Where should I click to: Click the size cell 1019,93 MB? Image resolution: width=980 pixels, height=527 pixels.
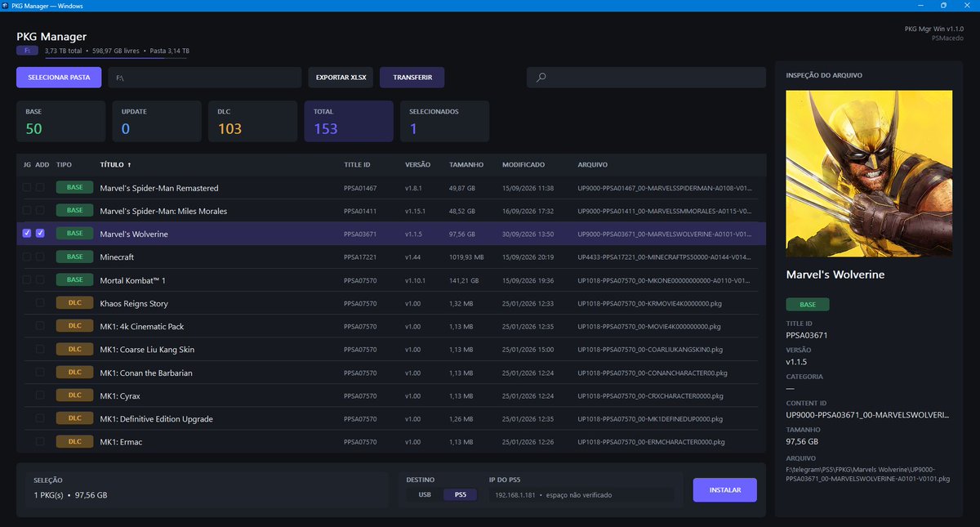click(467, 257)
